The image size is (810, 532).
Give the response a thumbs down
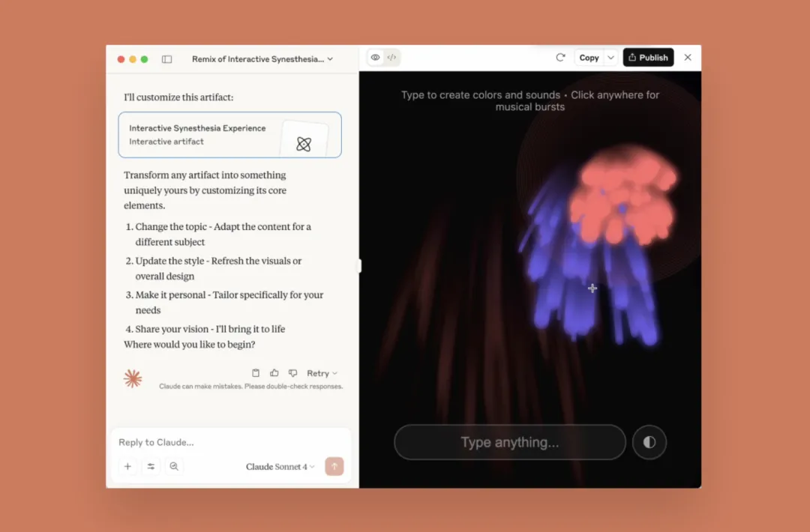293,372
